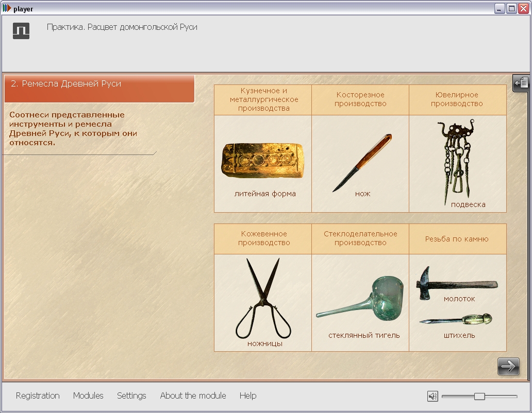The image size is (532, 413).
Task: Click the 'ножницы' label
Action: [x=265, y=344]
